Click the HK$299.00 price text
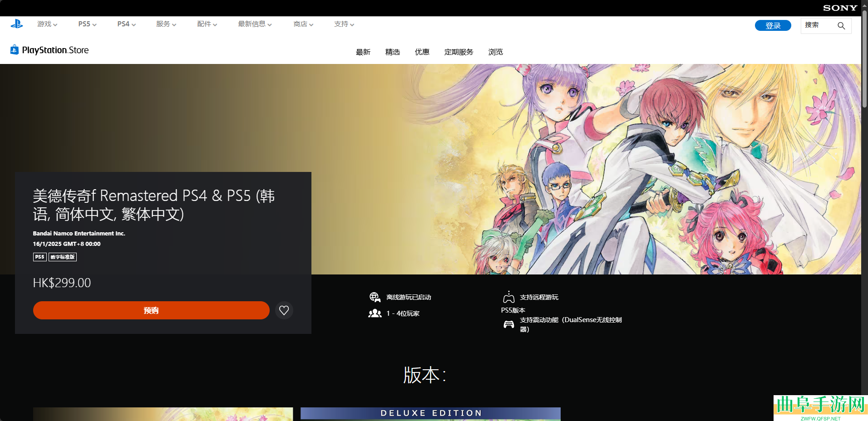This screenshot has height=421, width=868. click(62, 283)
